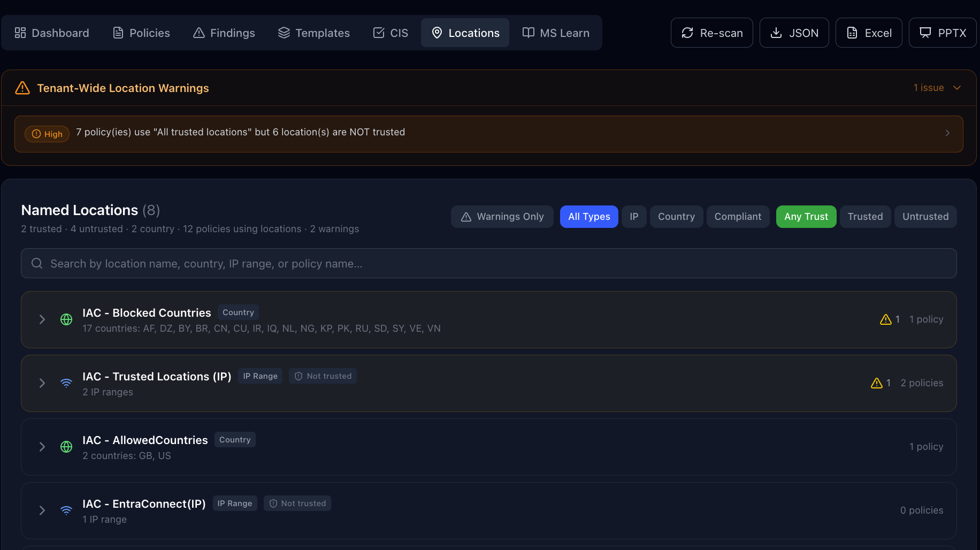This screenshot has width=980, height=550.
Task: Collapse the Tenant-Wide Location Warnings chevron
Action: [x=957, y=88]
